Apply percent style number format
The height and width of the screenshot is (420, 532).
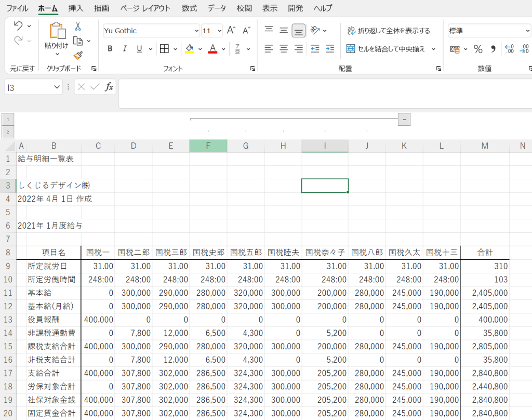tap(478, 49)
